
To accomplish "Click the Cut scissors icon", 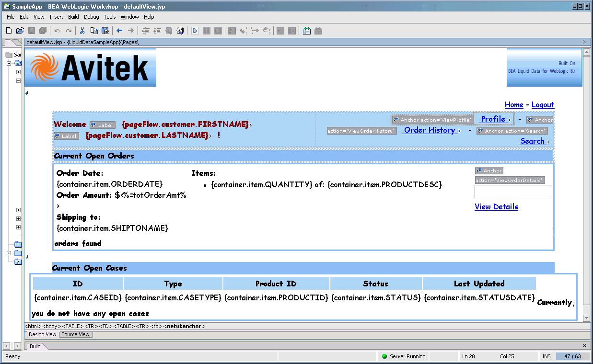I will click(82, 31).
